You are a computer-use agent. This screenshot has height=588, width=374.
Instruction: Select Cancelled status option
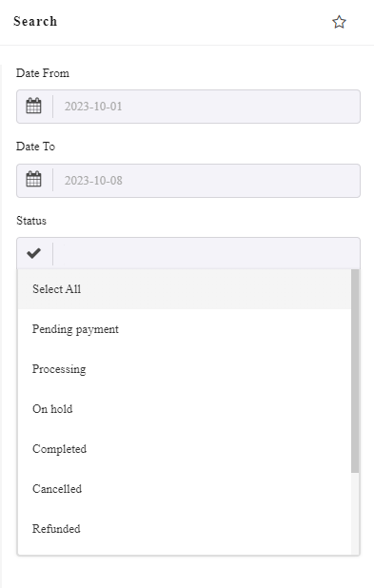pyautogui.click(x=185, y=489)
